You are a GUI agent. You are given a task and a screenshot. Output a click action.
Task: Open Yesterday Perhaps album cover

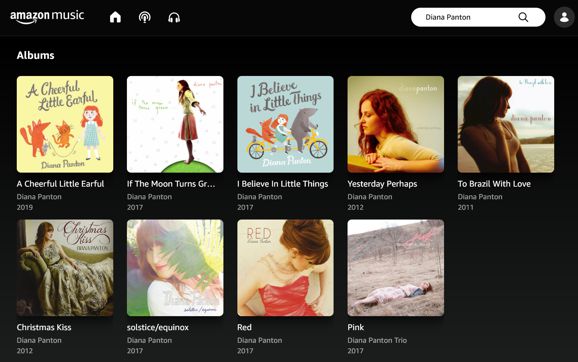point(396,124)
